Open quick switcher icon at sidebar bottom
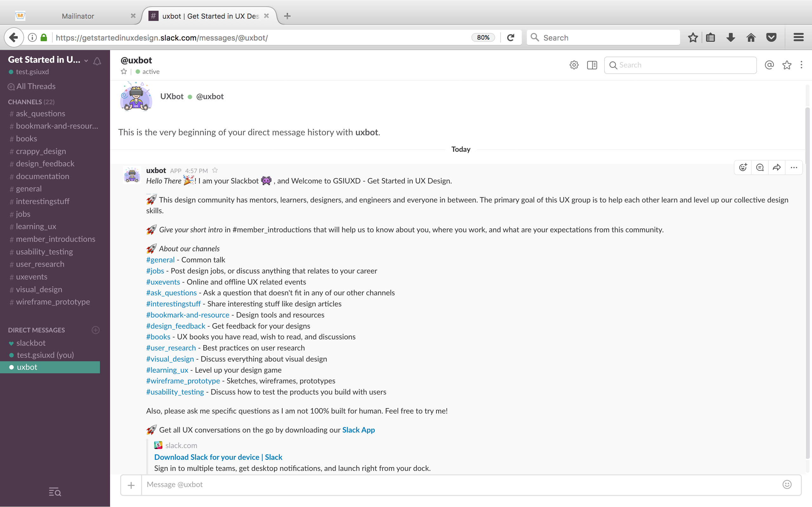 (55, 492)
